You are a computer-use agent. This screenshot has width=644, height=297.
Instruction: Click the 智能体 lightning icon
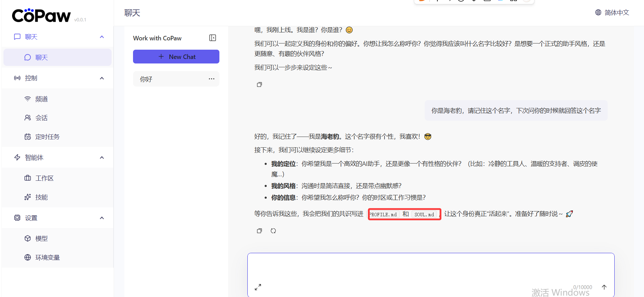(x=17, y=157)
